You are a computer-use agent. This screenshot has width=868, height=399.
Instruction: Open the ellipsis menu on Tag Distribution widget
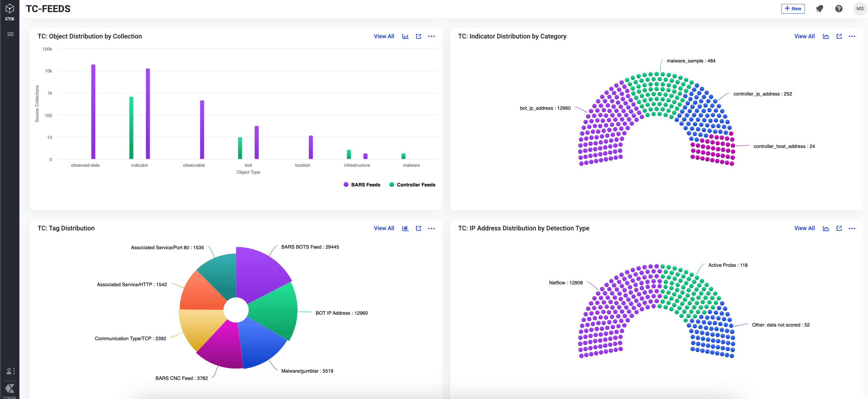click(431, 228)
